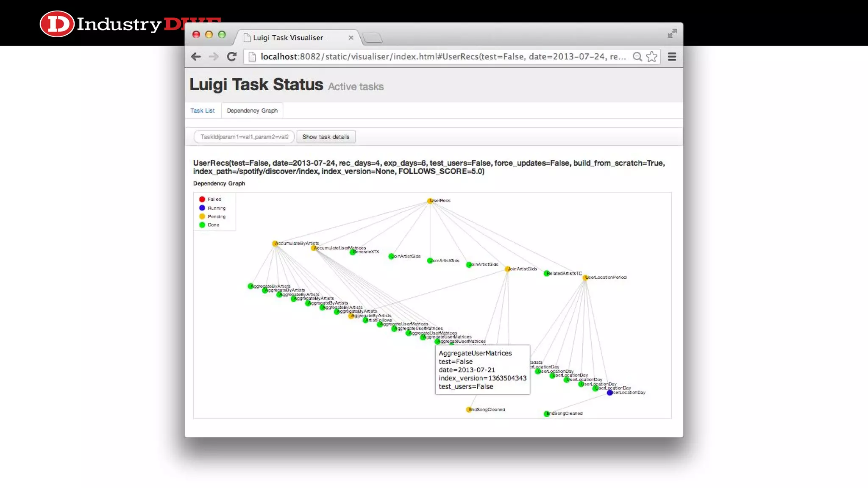
Task: Click the zoom magnifier in address bar
Action: point(637,57)
